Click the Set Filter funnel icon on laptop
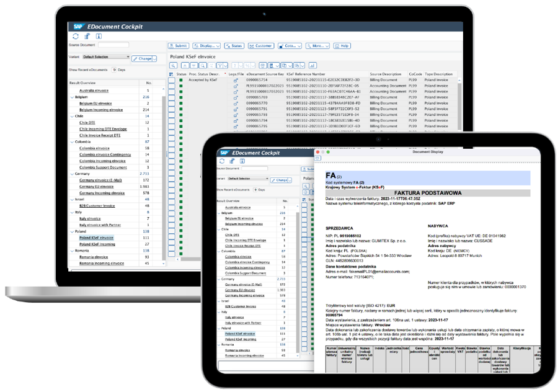This screenshot has width=558, height=392. pyautogui.click(x=220, y=66)
